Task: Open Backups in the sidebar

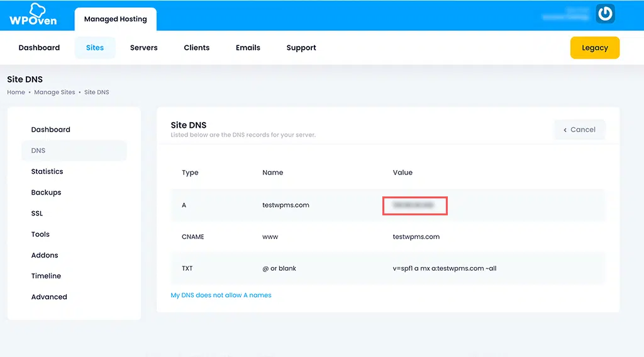Action: [46, 193]
